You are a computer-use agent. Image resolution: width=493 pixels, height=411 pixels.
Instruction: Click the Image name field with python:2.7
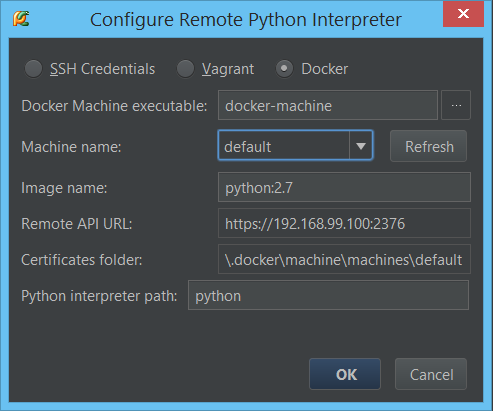(344, 187)
